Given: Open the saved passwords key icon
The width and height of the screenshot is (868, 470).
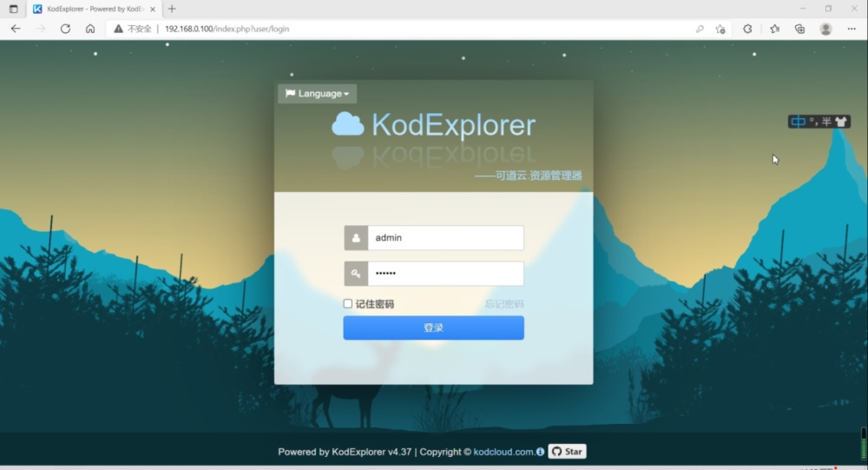Looking at the screenshot, I should pos(700,29).
